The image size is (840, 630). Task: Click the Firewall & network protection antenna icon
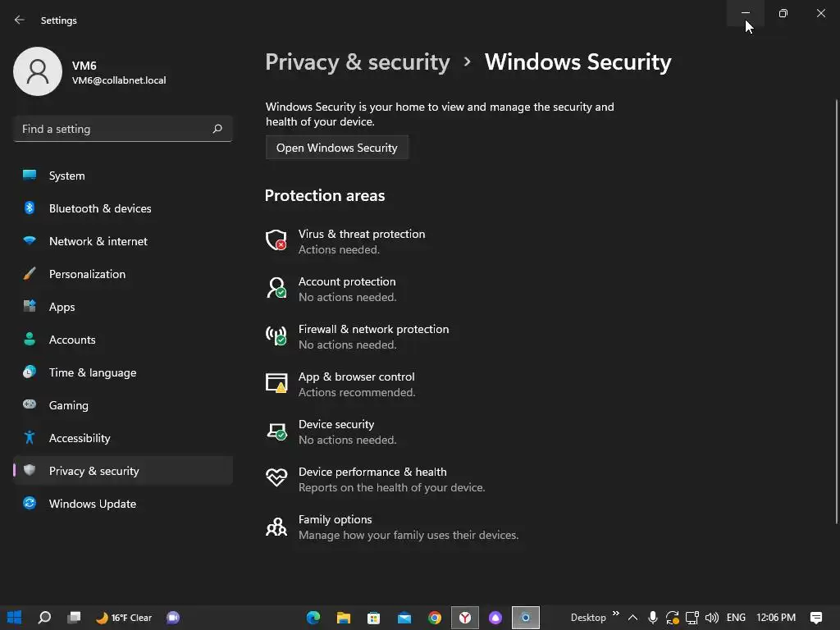[x=276, y=336]
